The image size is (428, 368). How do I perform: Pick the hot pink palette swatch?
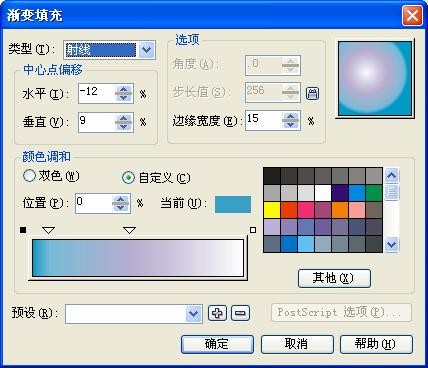(306, 210)
